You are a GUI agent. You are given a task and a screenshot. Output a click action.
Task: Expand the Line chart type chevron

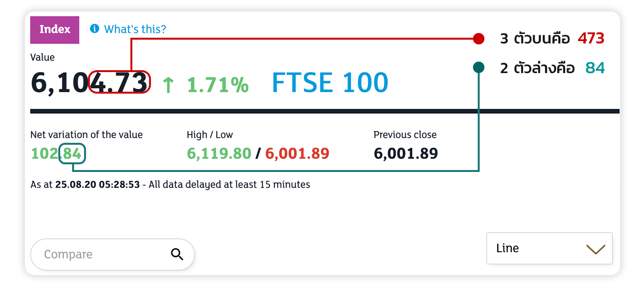pyautogui.click(x=595, y=249)
